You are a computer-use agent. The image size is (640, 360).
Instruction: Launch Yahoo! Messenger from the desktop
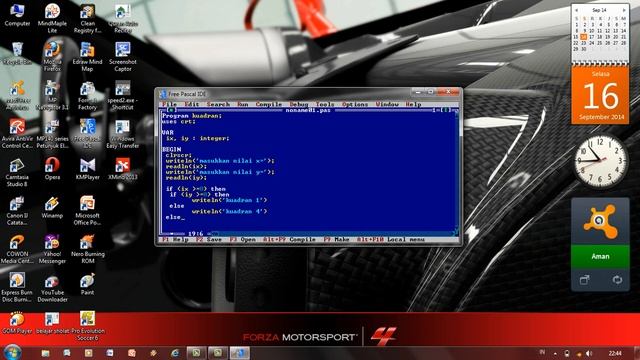coord(52,249)
